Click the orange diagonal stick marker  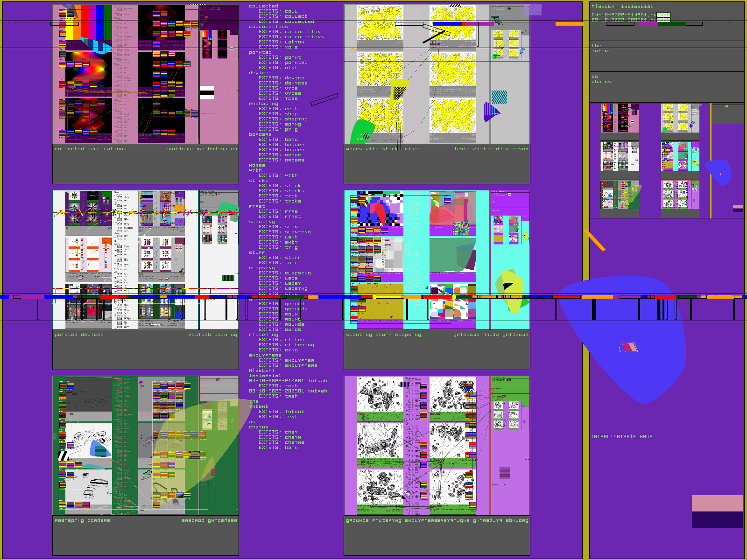(594, 240)
